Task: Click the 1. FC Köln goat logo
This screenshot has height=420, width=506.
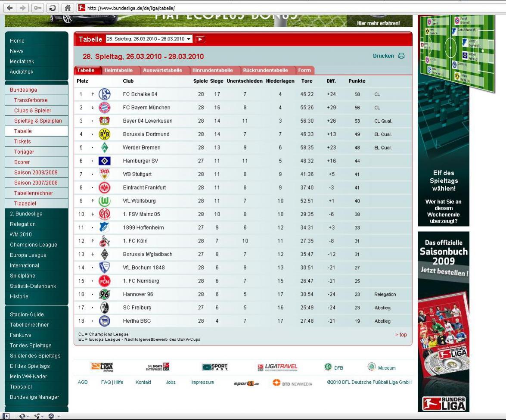Action: 105,241
